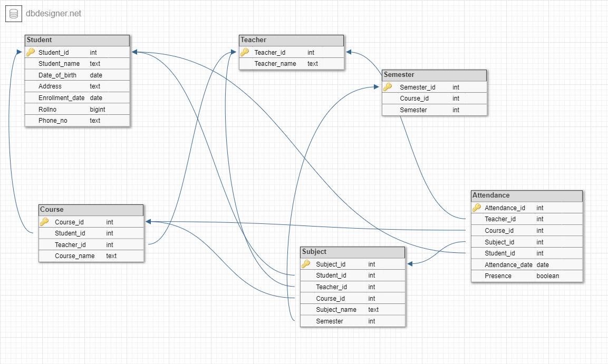The width and height of the screenshot is (608, 364).
Task: Click the Attendance table title bar
Action: point(526,195)
